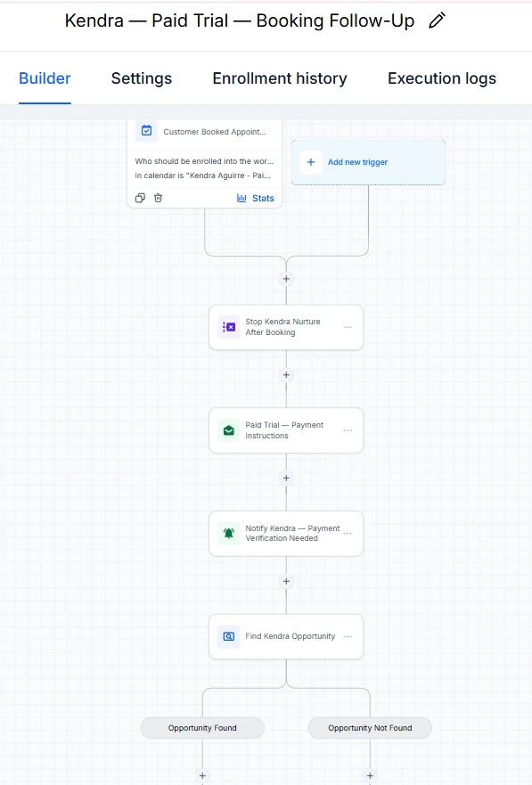Edit workflow name with pencil icon

click(437, 20)
